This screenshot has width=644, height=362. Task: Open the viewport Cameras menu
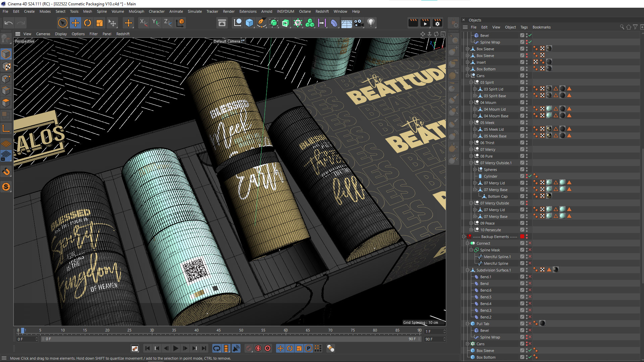[43, 34]
